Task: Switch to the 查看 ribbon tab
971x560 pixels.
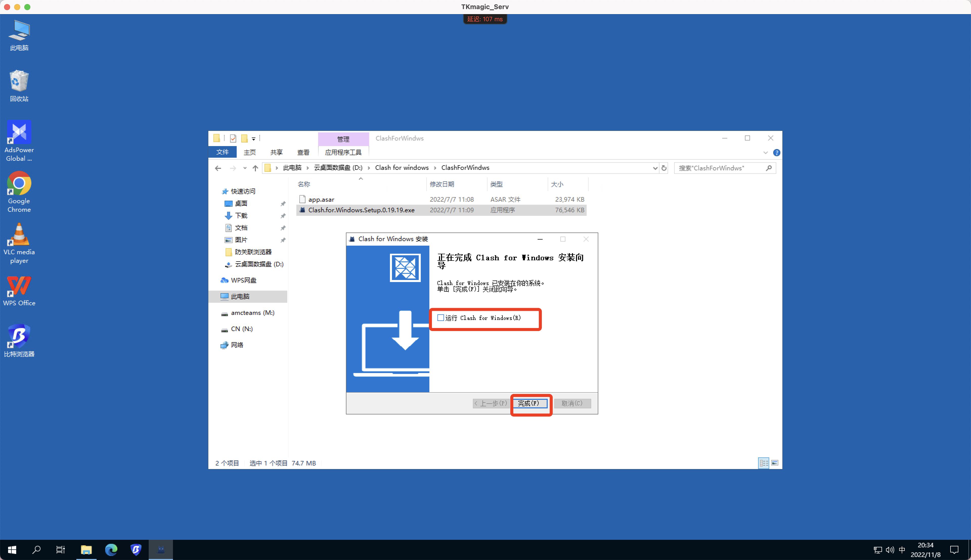Action: [x=303, y=152]
